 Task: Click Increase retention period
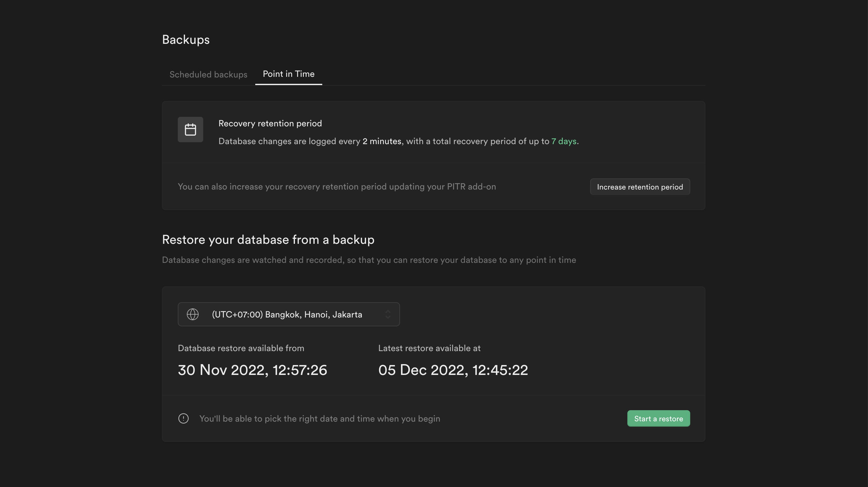point(639,186)
